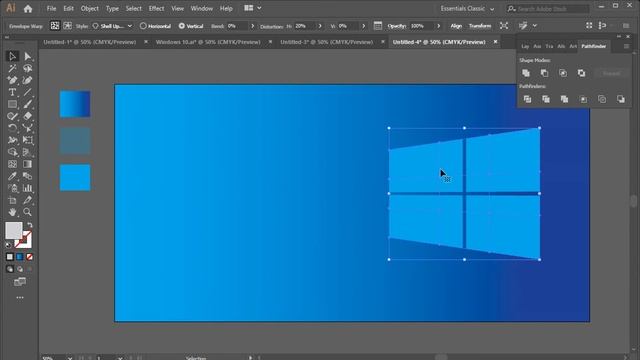The height and width of the screenshot is (360, 640).
Task: Apply the Minus Back pathfinder
Action: click(x=621, y=99)
